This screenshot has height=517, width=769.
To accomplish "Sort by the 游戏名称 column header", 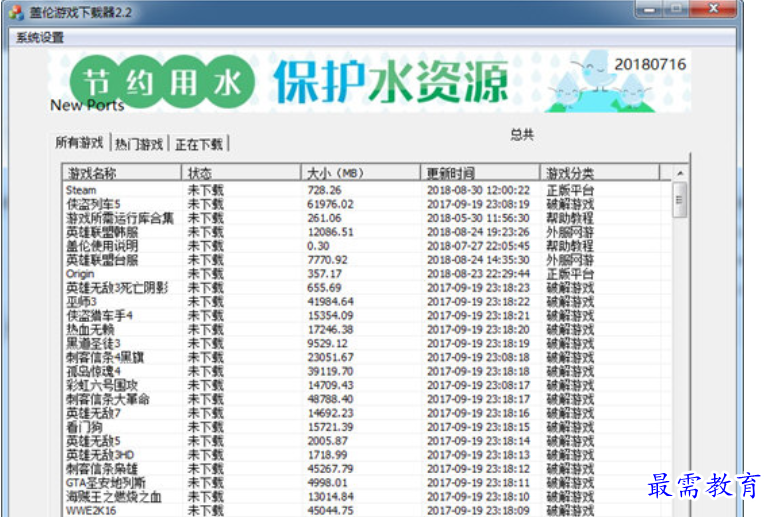I will [x=122, y=173].
